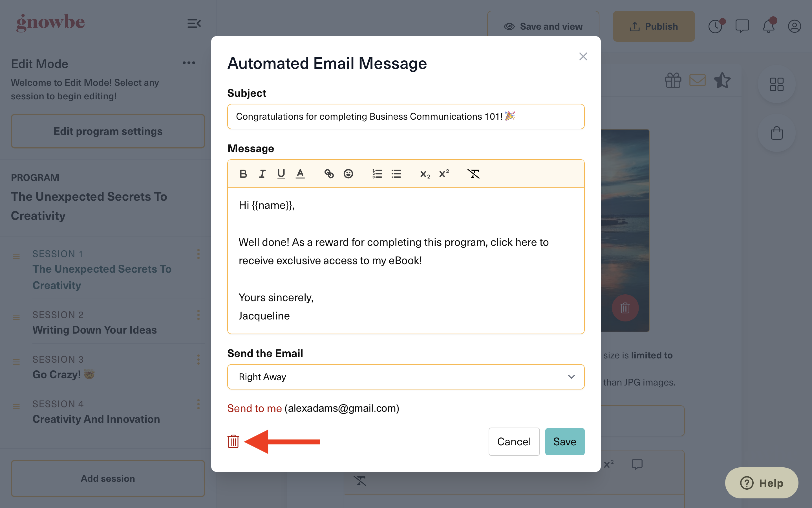
Task: Open notifications bell
Action: 768,26
